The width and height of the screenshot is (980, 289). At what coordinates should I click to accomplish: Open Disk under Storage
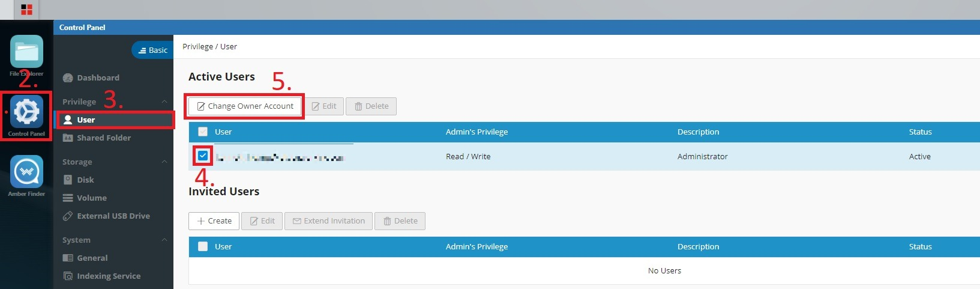pos(78,180)
